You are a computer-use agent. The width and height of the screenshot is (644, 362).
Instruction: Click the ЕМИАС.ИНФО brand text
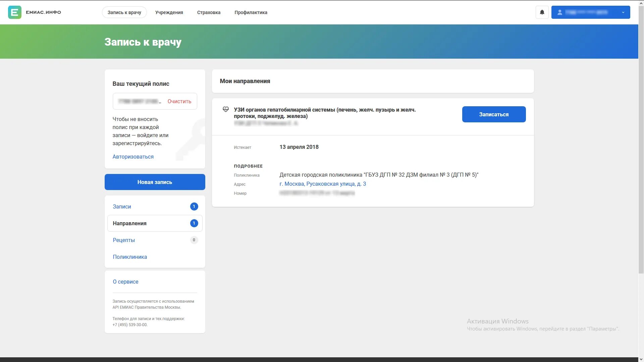[x=44, y=12]
